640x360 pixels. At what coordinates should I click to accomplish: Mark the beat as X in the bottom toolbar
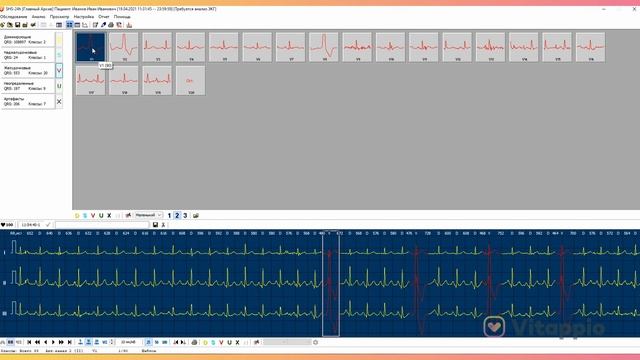tap(237, 342)
